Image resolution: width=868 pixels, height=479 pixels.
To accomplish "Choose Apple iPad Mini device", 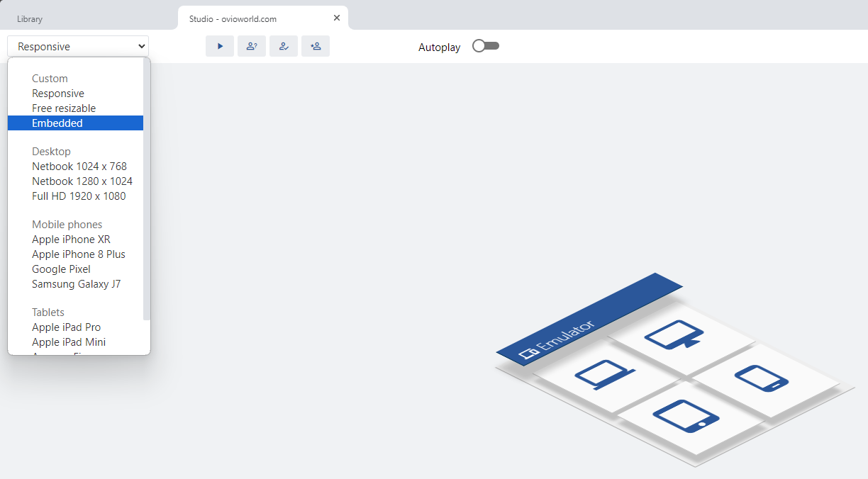I will click(x=75, y=342).
